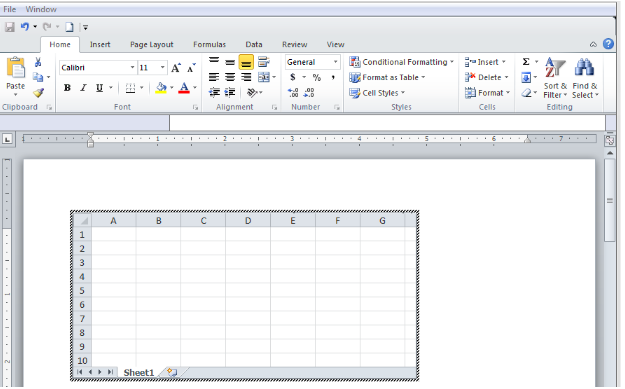Open Cell Styles gallery

click(x=377, y=93)
